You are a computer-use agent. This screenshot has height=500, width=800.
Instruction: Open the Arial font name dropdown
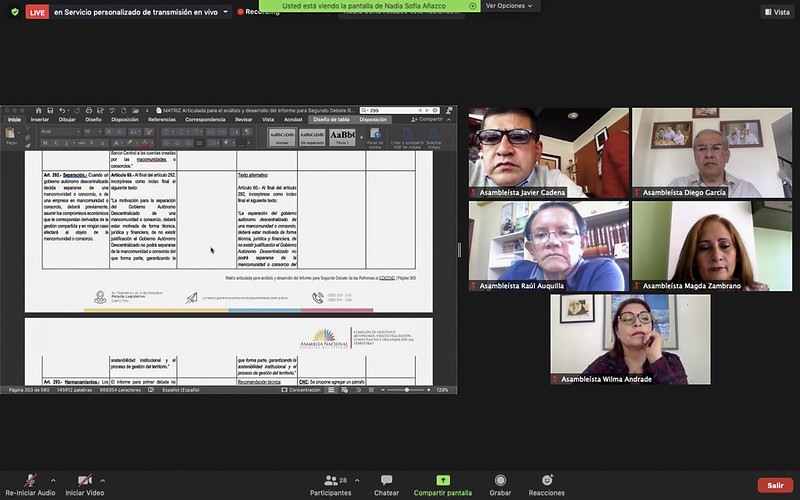[x=79, y=132]
